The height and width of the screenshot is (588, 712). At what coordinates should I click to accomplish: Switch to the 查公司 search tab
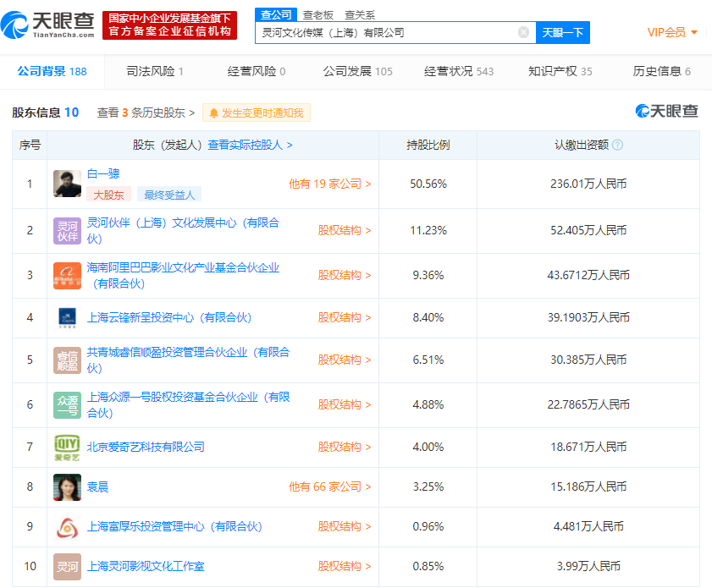[x=276, y=14]
